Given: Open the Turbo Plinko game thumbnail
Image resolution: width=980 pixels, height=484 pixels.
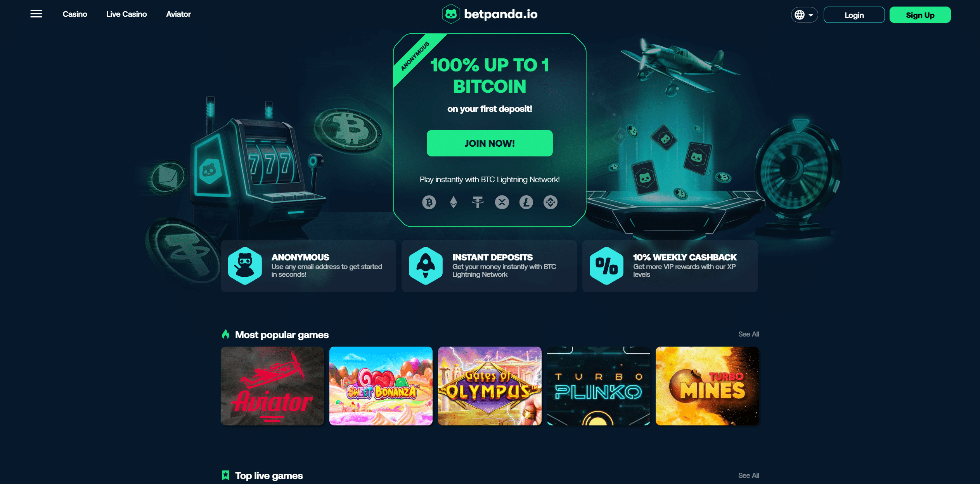Looking at the screenshot, I should point(598,386).
